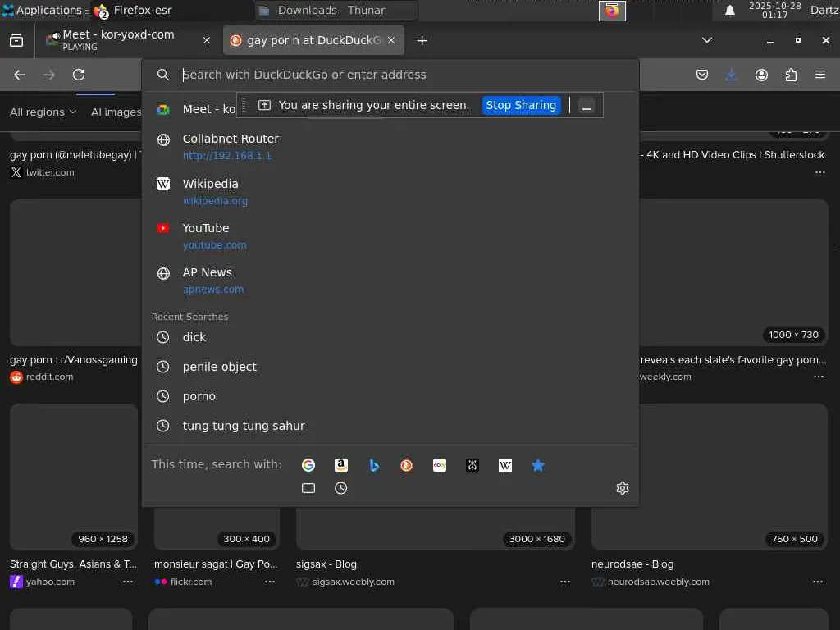Go back with the back arrow
Screen dimensions: 840x630
click(x=20, y=75)
